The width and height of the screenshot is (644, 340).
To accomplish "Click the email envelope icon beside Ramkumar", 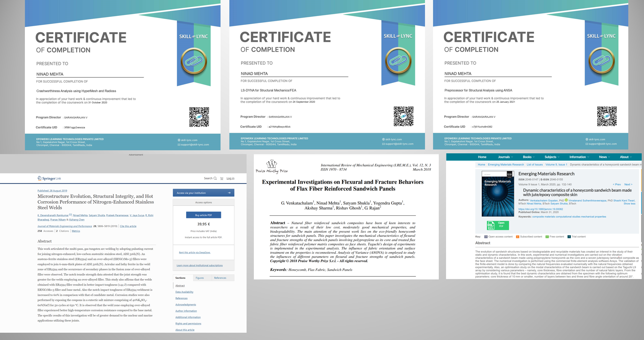I will pos(70,215).
